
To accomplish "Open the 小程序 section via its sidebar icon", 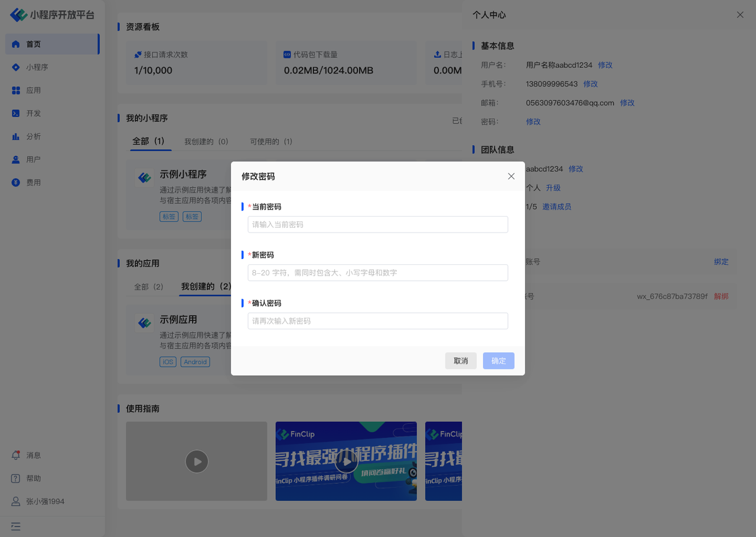I will (x=16, y=67).
